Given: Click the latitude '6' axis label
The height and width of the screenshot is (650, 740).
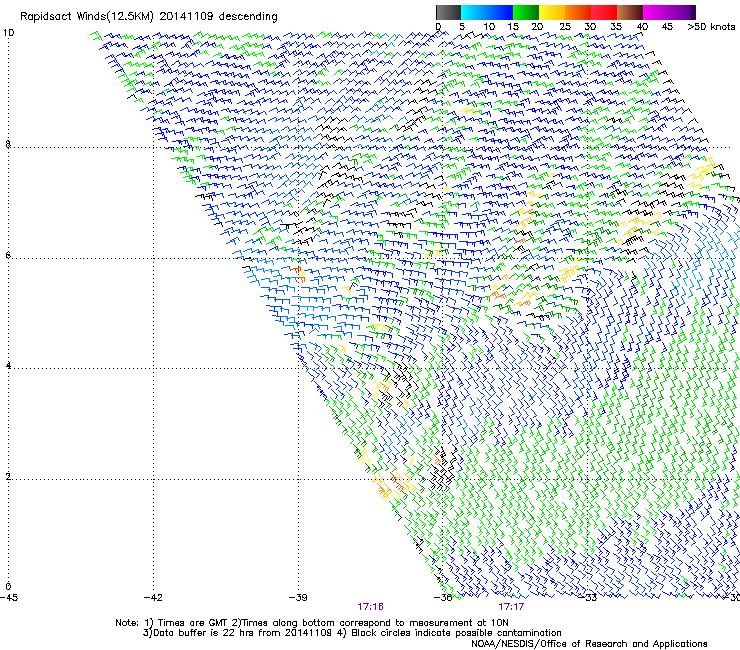Looking at the screenshot, I should pyautogui.click(x=8, y=255).
